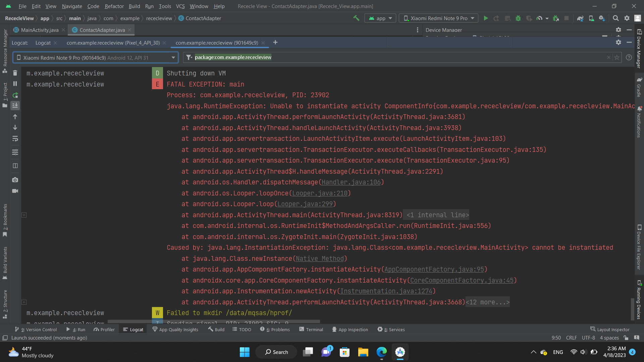Click the Native Method link
The image size is (644, 362).
pos(320,258)
